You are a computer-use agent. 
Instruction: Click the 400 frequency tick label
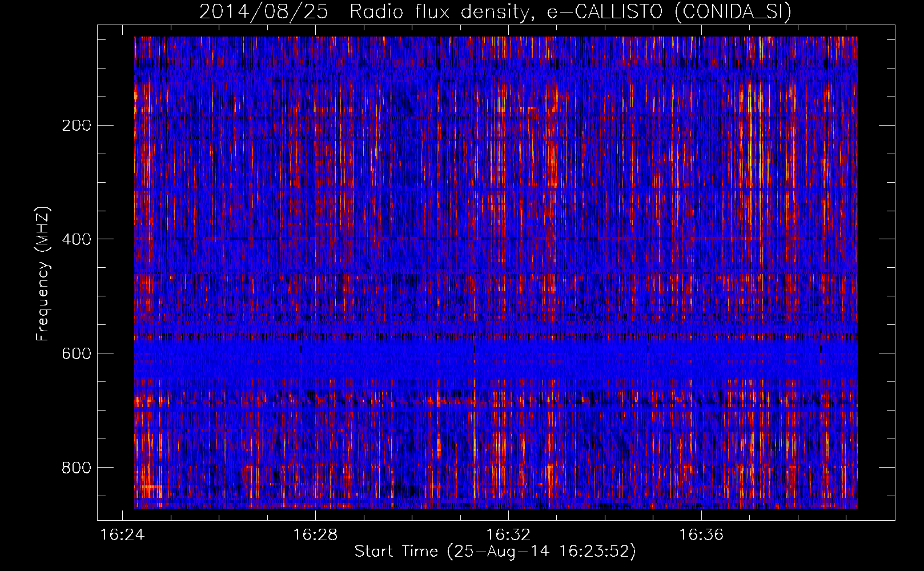tap(77, 239)
